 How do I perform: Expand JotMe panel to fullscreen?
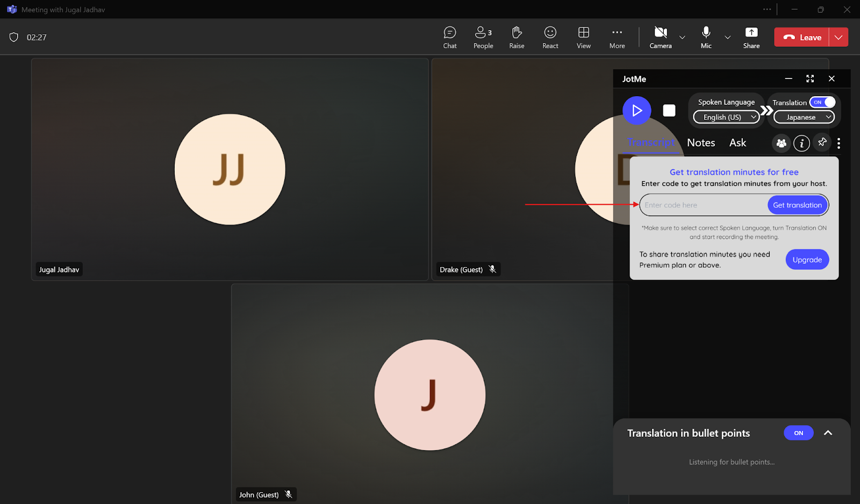pos(810,78)
